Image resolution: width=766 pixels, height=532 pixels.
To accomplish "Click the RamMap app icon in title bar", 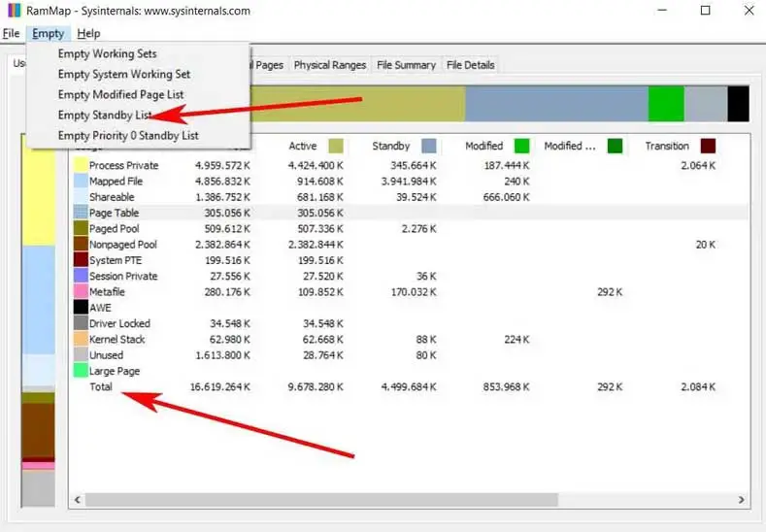I will click(15, 11).
